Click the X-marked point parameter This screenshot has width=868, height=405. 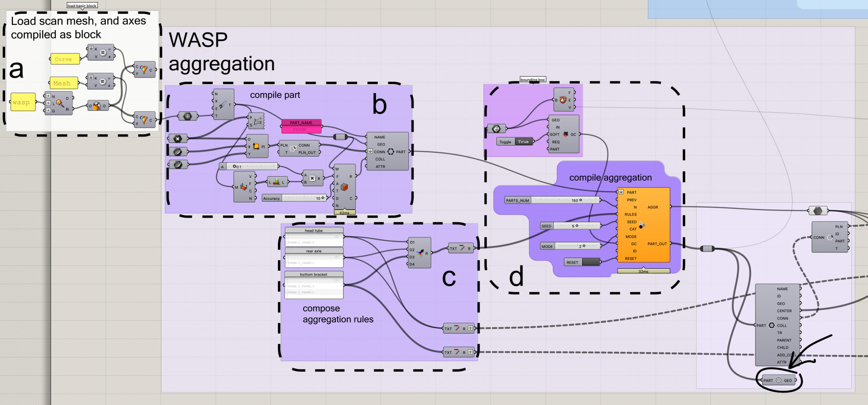[178, 139]
